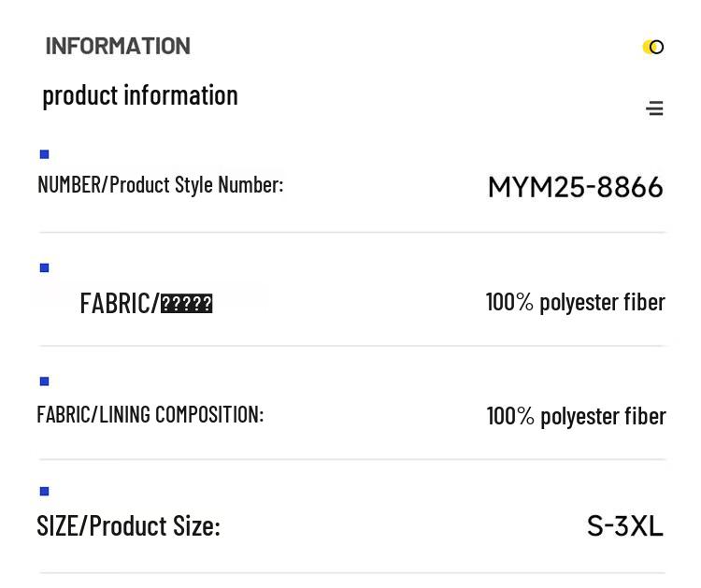The width and height of the screenshot is (701, 588).
Task: Click the FABRIC/LINING COMPOSITION label
Action: coord(150,414)
